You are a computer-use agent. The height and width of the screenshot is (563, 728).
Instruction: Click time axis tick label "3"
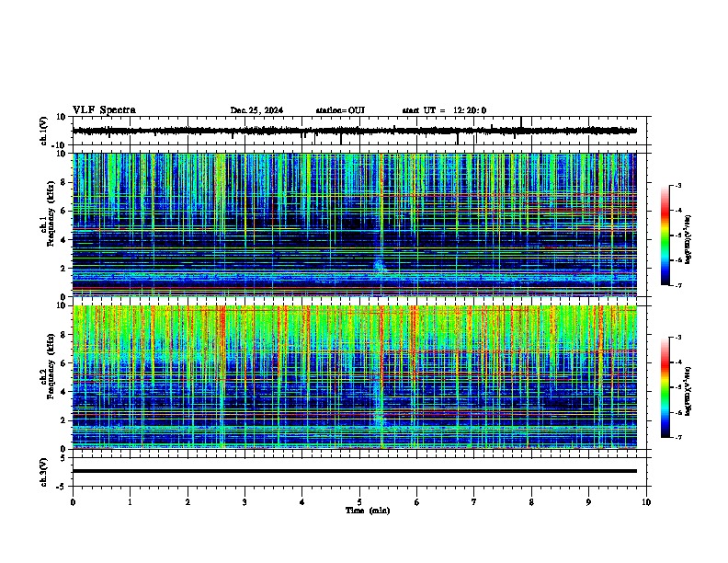(x=245, y=502)
